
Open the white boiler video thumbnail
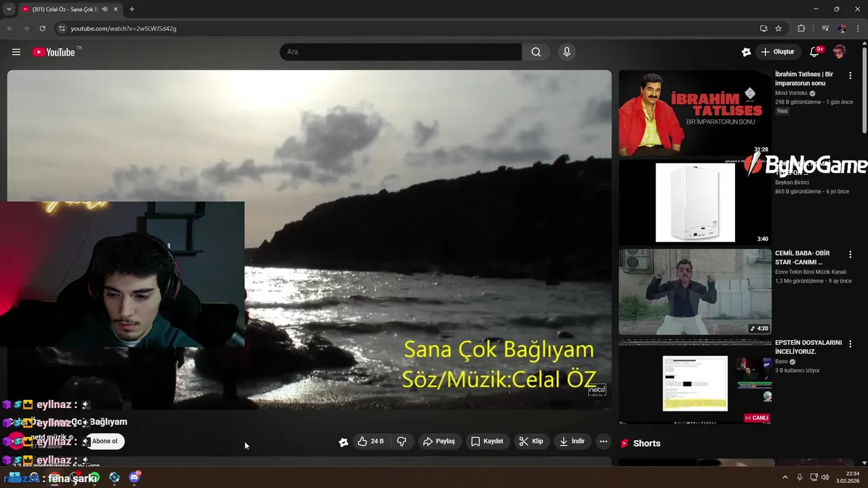click(x=695, y=202)
